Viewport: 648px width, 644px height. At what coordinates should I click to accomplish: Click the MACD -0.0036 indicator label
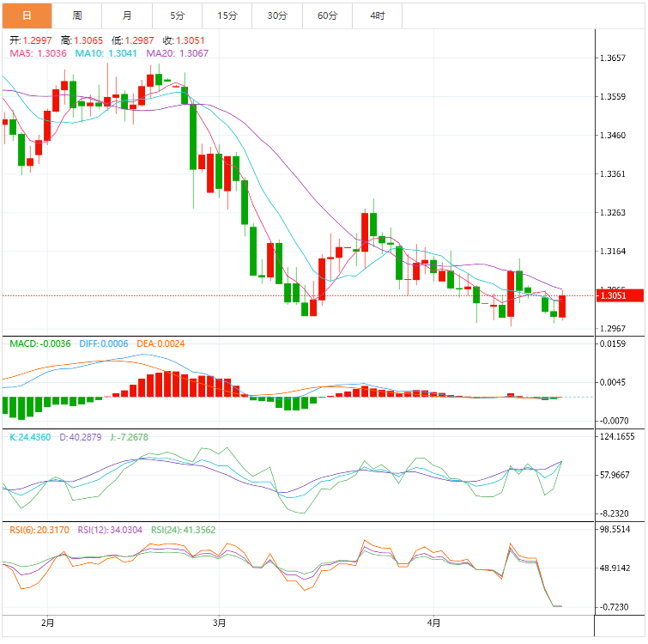pyautogui.click(x=40, y=344)
